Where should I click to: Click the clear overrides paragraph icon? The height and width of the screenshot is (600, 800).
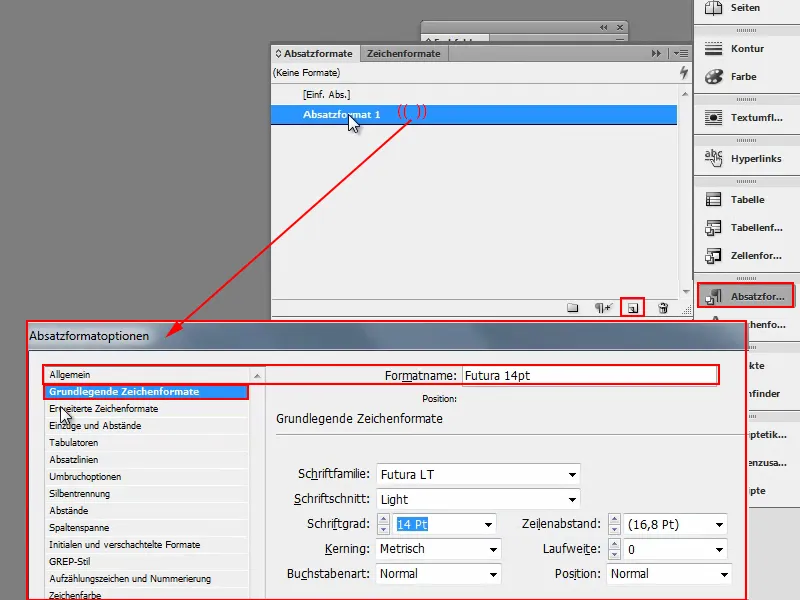pos(603,308)
